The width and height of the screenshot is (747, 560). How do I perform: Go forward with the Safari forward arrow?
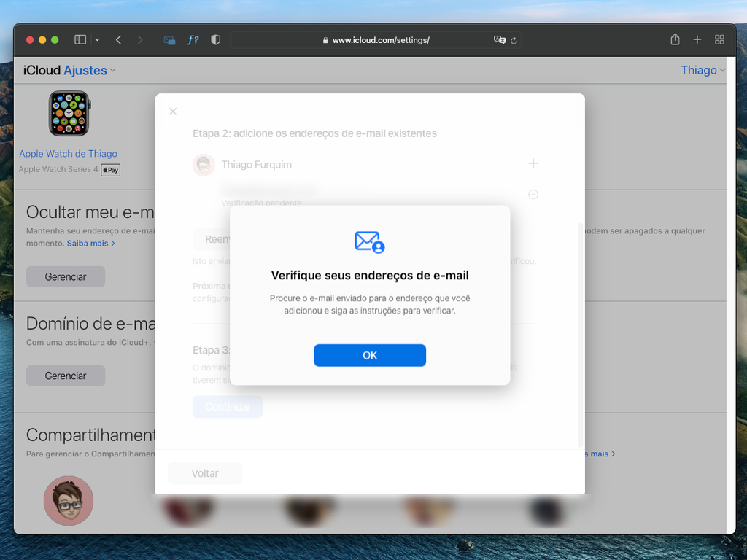coord(139,40)
